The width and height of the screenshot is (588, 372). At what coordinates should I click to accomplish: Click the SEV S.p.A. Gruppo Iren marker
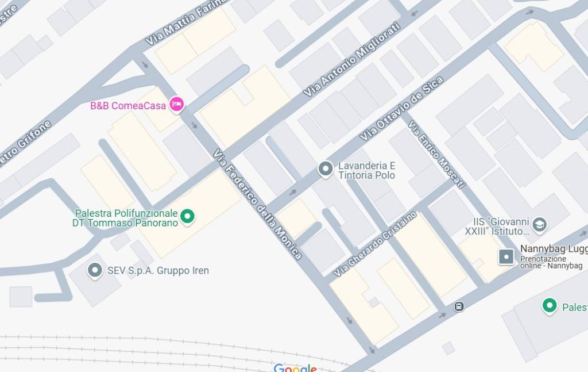tap(95, 270)
